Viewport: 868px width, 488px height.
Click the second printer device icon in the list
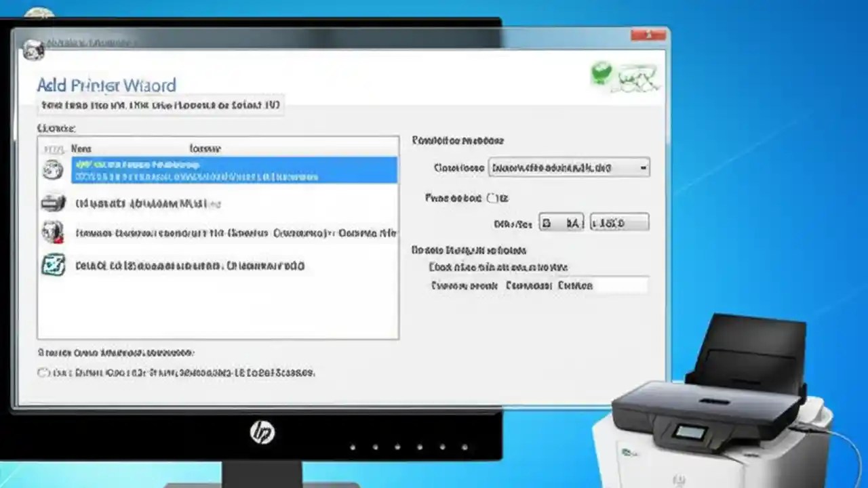coord(53,203)
